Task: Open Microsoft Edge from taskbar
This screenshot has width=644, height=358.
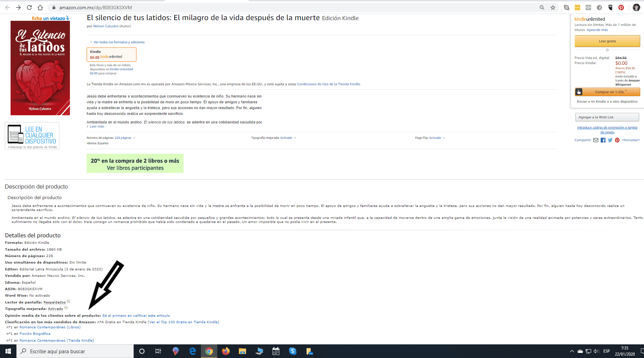Action: tap(192, 351)
